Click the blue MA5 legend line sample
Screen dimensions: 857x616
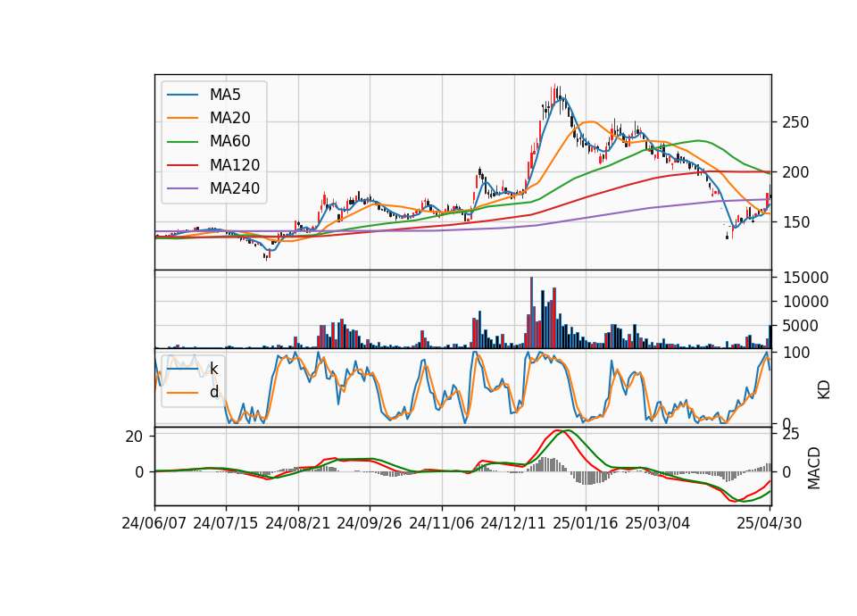[x=182, y=95]
